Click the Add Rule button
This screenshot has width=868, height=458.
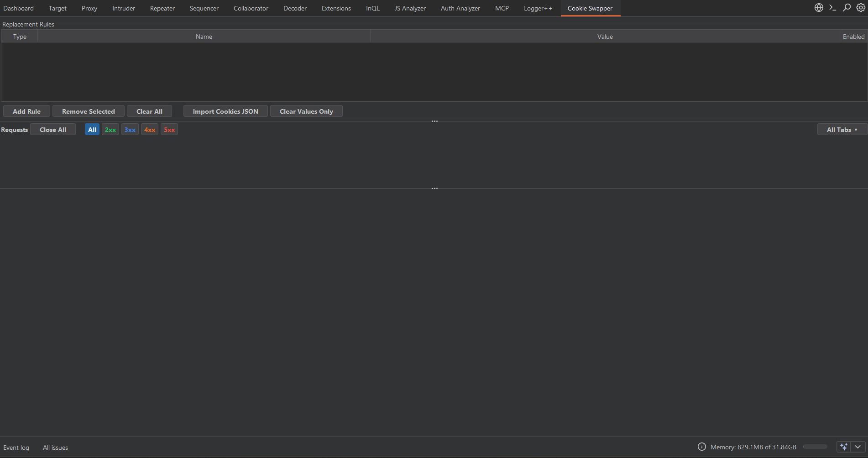26,111
